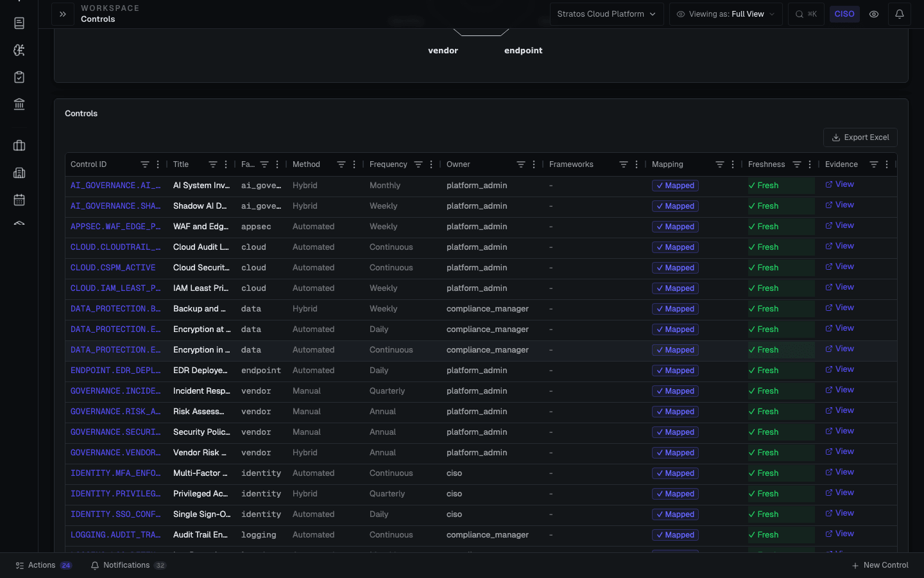Open the Method column options menu
The height and width of the screenshot is (578, 924).
point(354,164)
